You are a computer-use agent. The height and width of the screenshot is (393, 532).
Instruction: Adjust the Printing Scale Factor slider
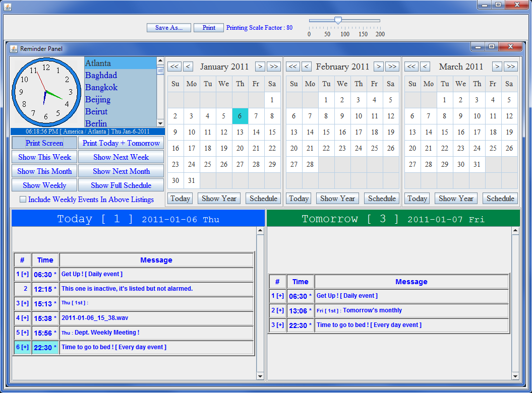tap(338, 21)
